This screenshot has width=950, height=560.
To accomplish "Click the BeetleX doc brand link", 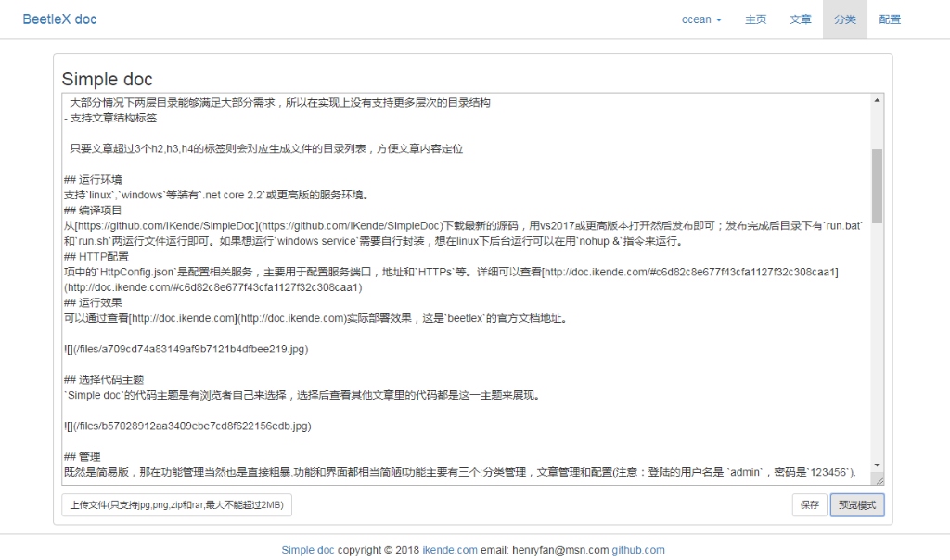I will 59,19.
